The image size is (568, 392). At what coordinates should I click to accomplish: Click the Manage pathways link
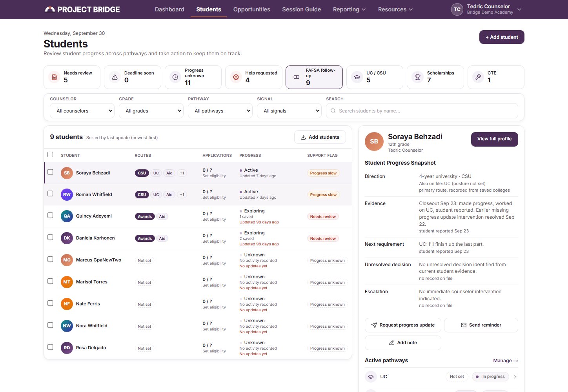(x=506, y=361)
